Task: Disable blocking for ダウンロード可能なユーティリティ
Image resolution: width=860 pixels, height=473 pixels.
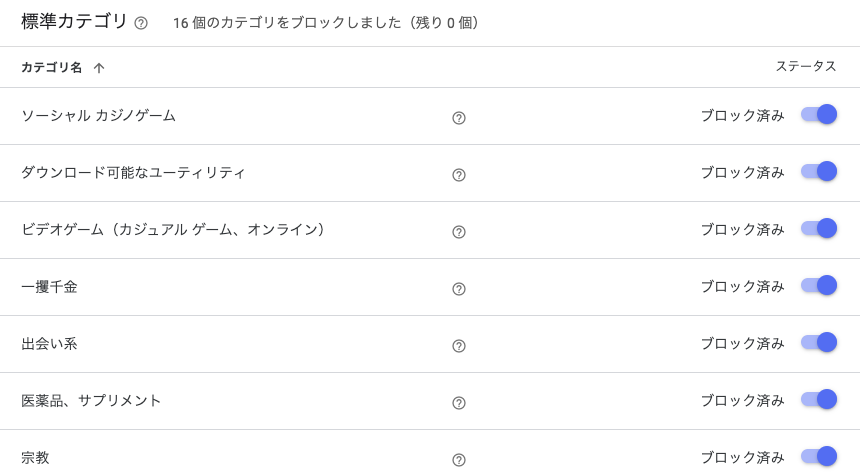Action: click(819, 172)
